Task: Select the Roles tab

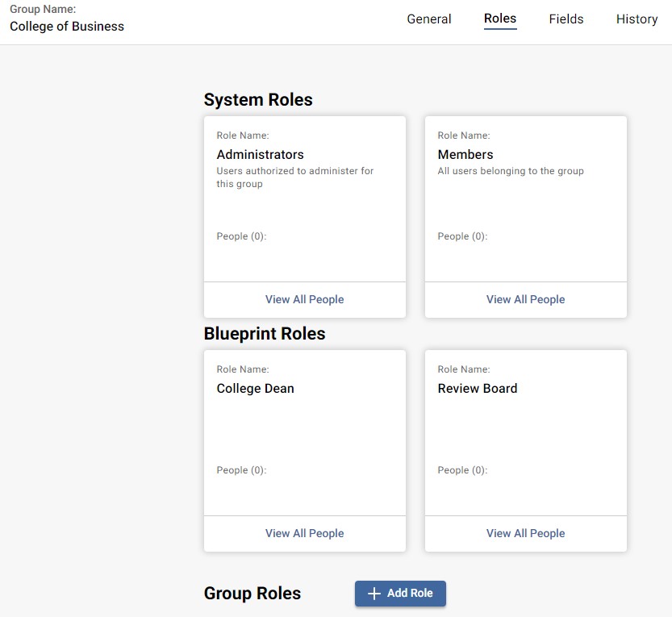Action: pyautogui.click(x=500, y=19)
